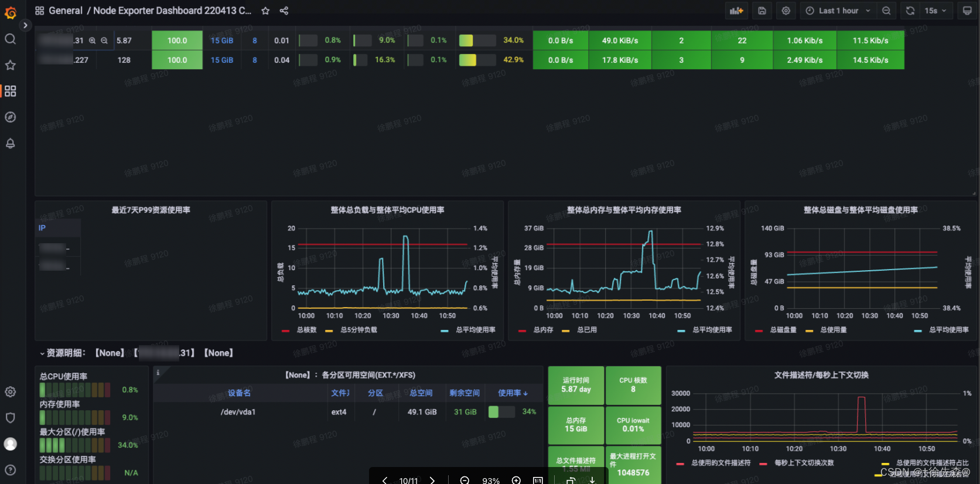Star this dashboard as favorite
Screen dimensions: 980x484
tap(265, 11)
